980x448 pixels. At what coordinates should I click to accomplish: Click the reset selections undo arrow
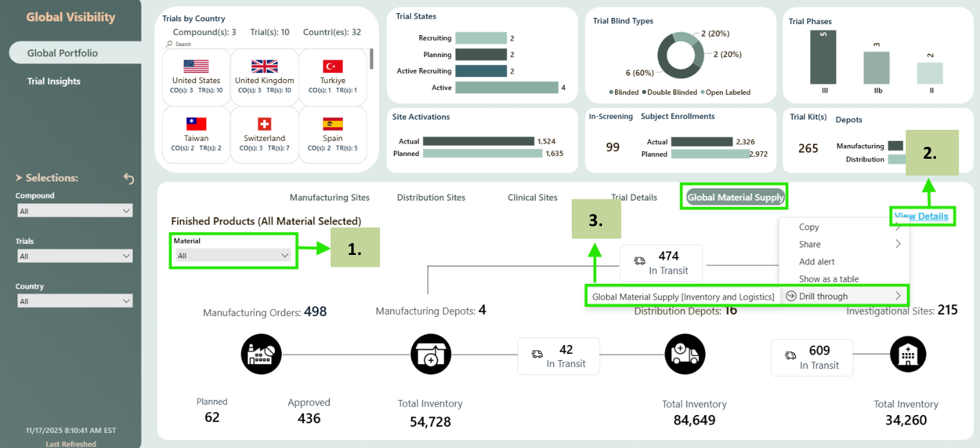(x=129, y=179)
